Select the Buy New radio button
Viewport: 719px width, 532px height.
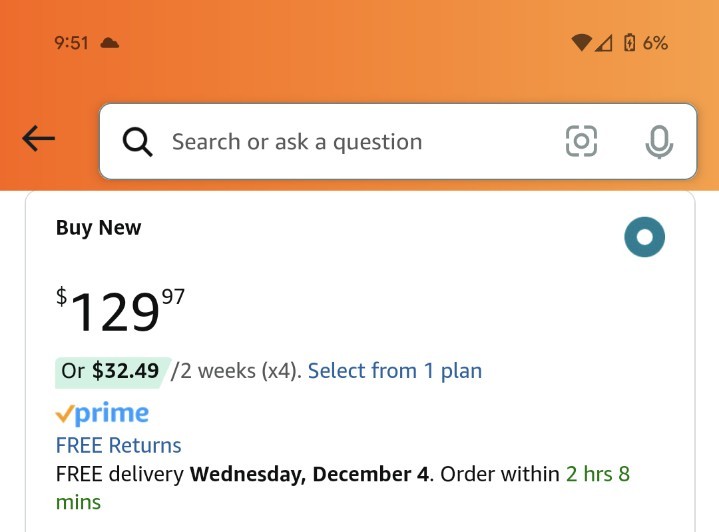click(x=644, y=237)
